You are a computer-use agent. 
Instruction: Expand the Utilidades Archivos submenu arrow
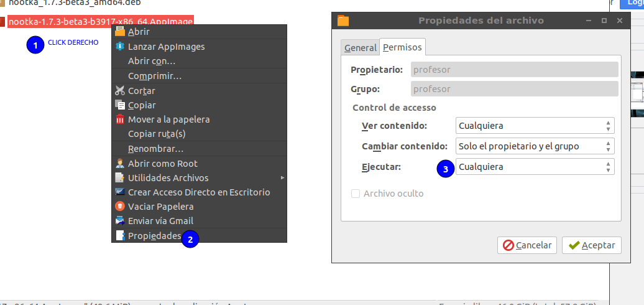pyautogui.click(x=282, y=177)
